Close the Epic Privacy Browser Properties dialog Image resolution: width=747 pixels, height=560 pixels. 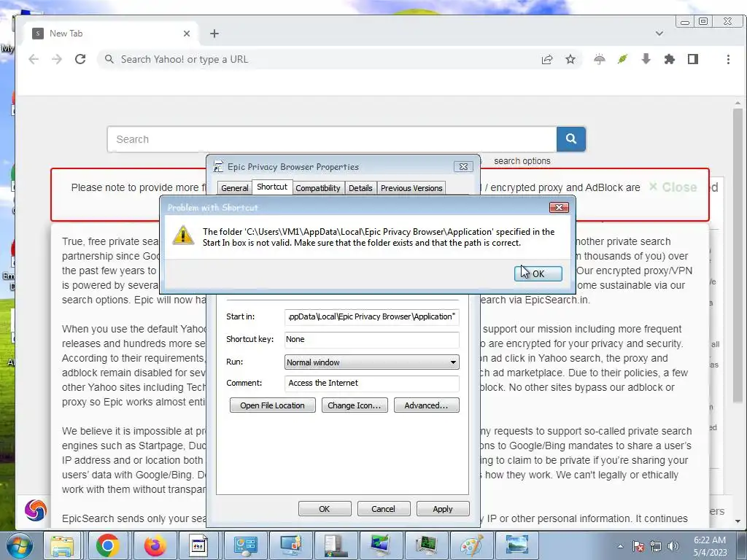coord(463,166)
